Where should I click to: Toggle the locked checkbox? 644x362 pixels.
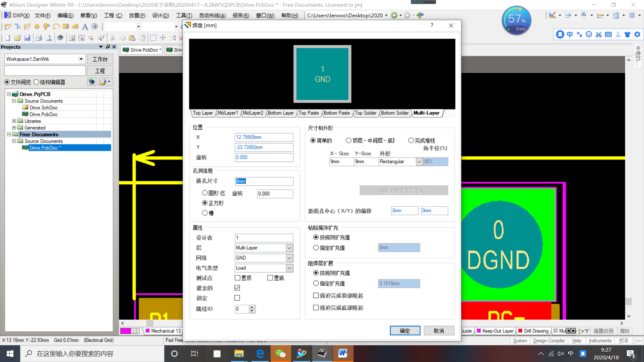237,298
